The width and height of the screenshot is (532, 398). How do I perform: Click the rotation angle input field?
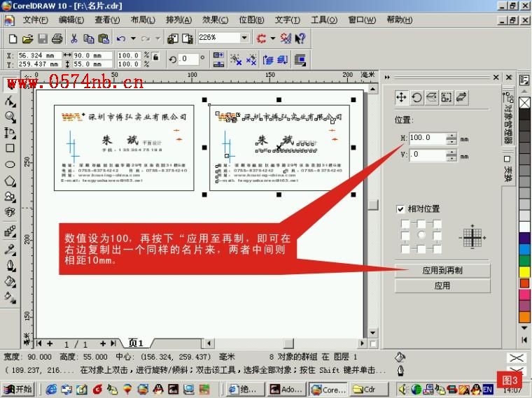pyautogui.click(x=188, y=59)
